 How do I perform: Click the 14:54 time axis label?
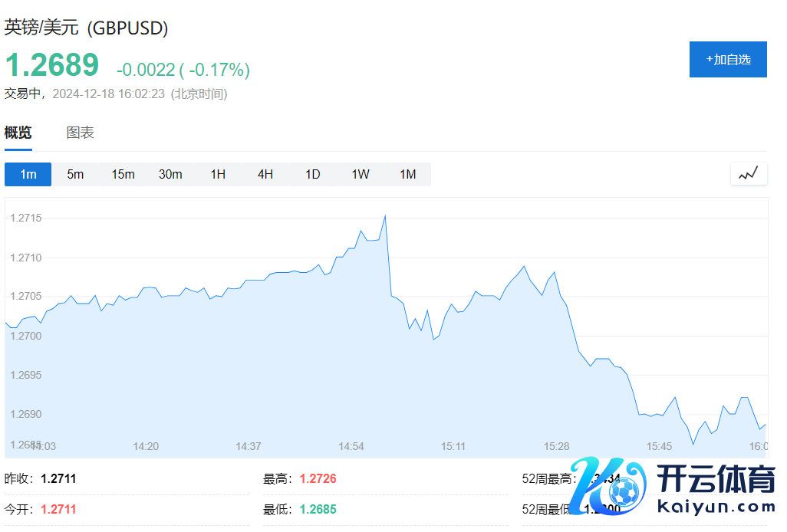(x=351, y=446)
